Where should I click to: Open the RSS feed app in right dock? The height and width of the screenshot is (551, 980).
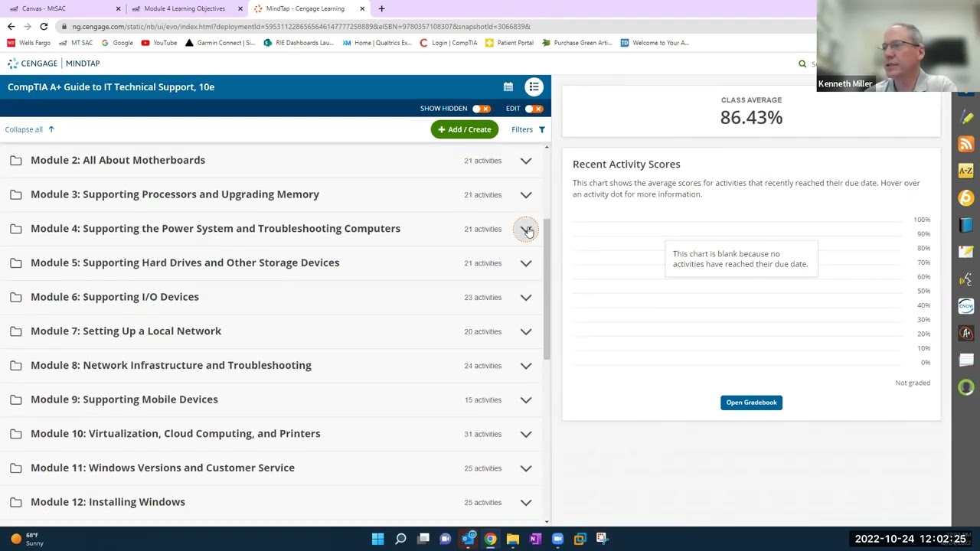click(x=966, y=145)
